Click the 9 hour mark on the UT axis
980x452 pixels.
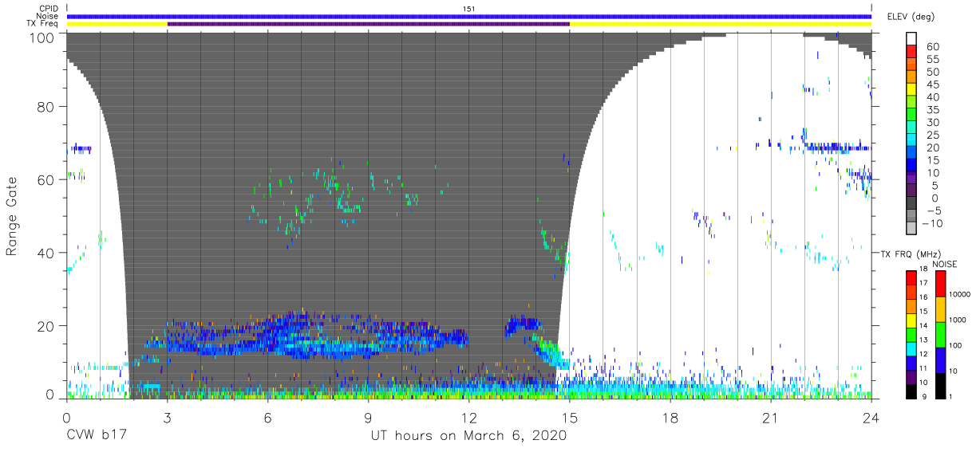pyautogui.click(x=369, y=417)
